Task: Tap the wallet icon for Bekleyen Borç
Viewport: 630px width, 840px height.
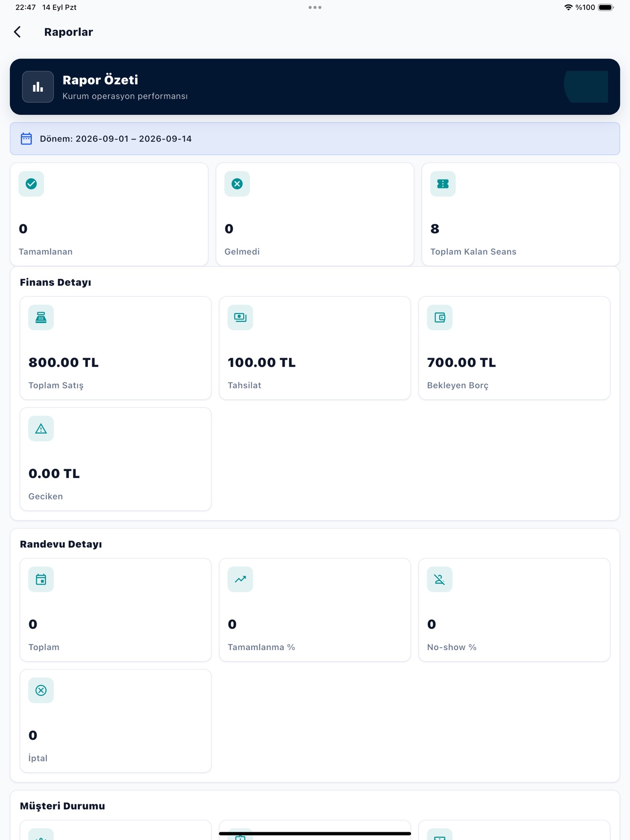Action: coord(440,317)
